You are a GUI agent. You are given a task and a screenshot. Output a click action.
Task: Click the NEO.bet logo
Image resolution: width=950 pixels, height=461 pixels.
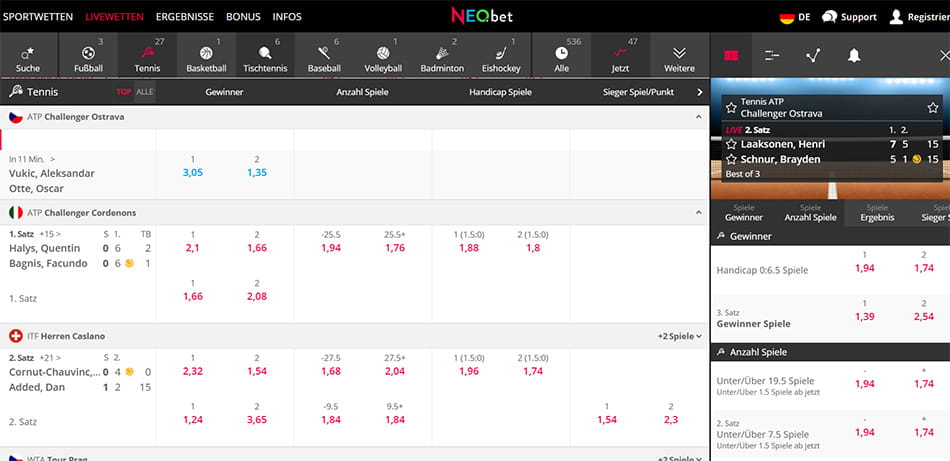click(482, 16)
